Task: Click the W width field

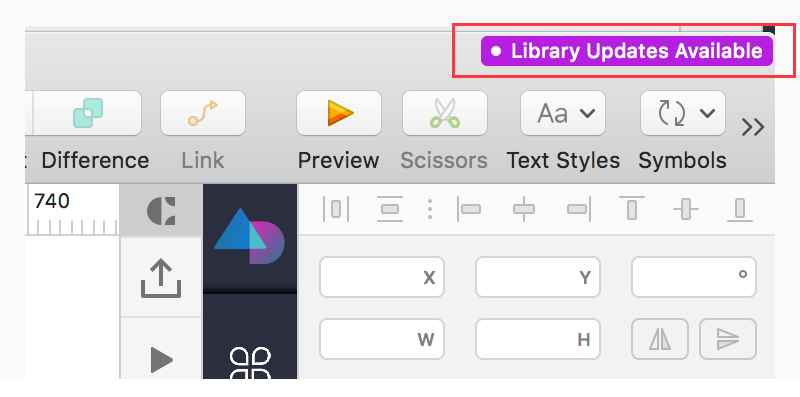Action: [382, 339]
